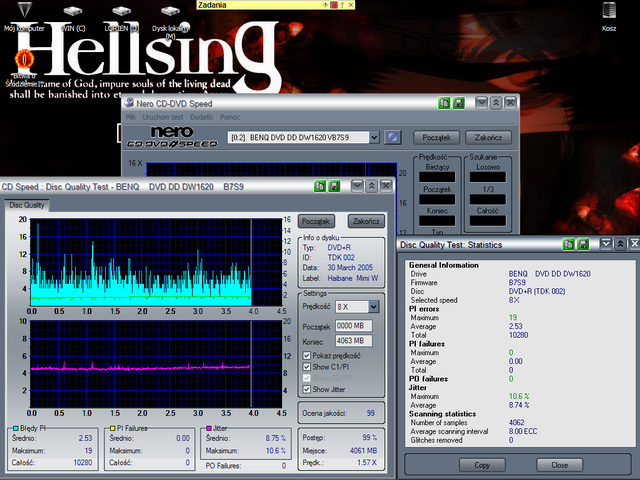The width and height of the screenshot is (640, 480).
Task: Click Jitter Maximum 10.6 % in Statistics
Action: 519,396
